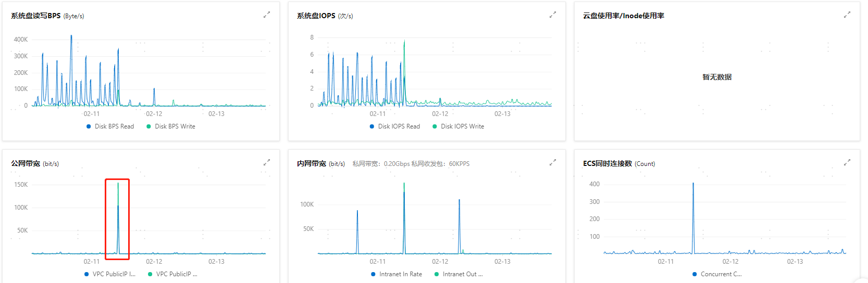Toggle the first VPC PublicIP legend series
The height and width of the screenshot is (283, 868).
(110, 274)
